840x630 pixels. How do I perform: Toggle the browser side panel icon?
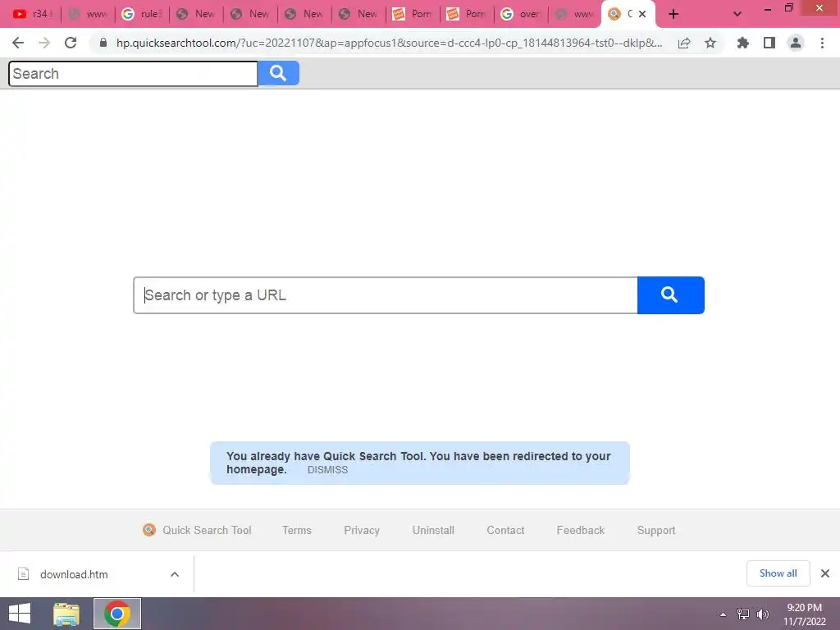769,43
